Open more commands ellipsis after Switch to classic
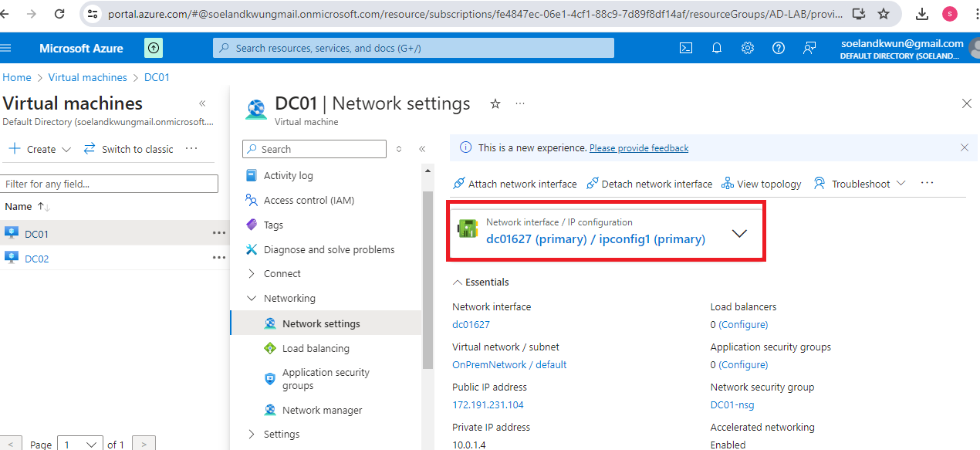The image size is (980, 450). pyautogui.click(x=191, y=149)
